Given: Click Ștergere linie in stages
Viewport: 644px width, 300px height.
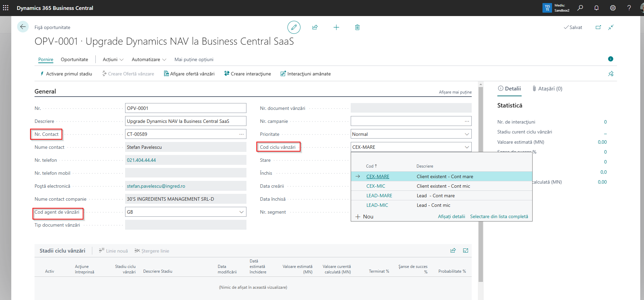Looking at the screenshot, I should [x=152, y=251].
